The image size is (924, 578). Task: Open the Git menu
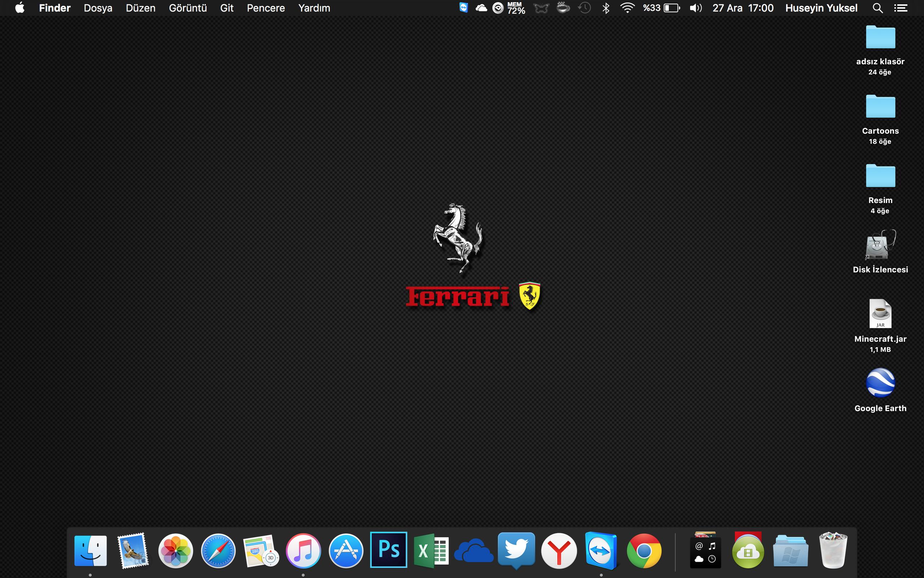[227, 8]
